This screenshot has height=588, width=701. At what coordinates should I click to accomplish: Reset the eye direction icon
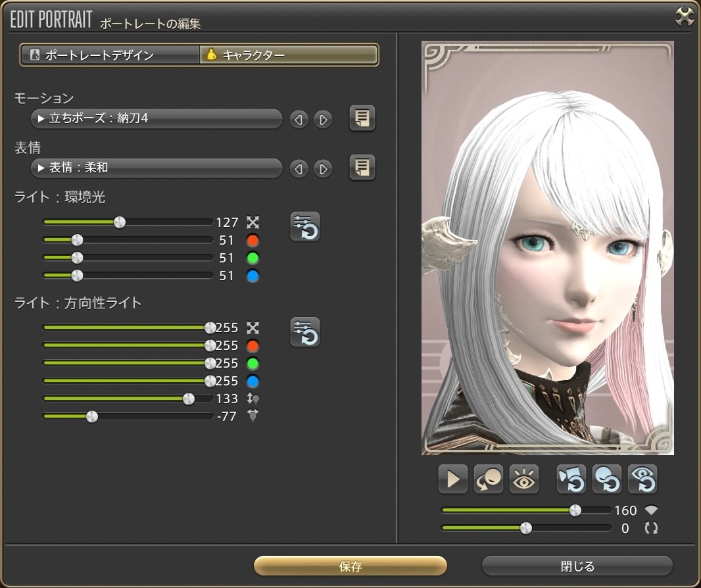(x=642, y=479)
